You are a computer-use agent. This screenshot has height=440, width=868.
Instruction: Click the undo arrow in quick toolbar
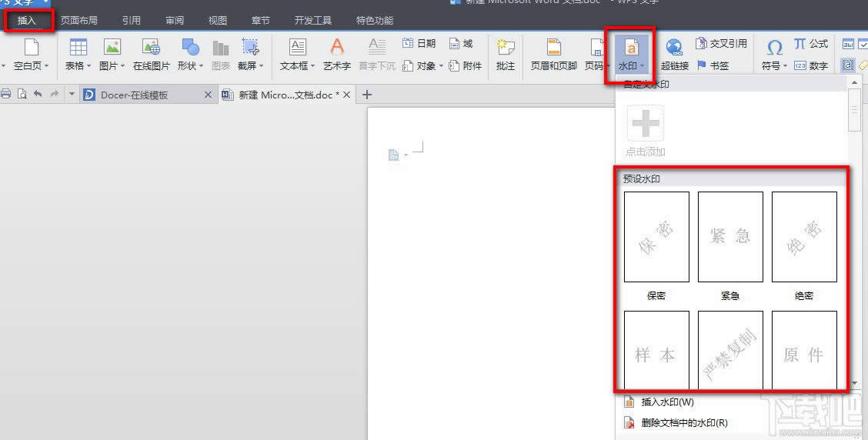coord(38,94)
